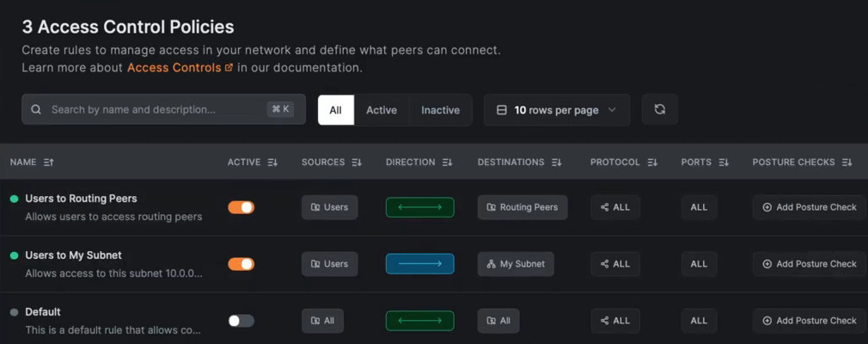
Task: Sort by SOURCES column sort icon
Action: click(x=357, y=163)
